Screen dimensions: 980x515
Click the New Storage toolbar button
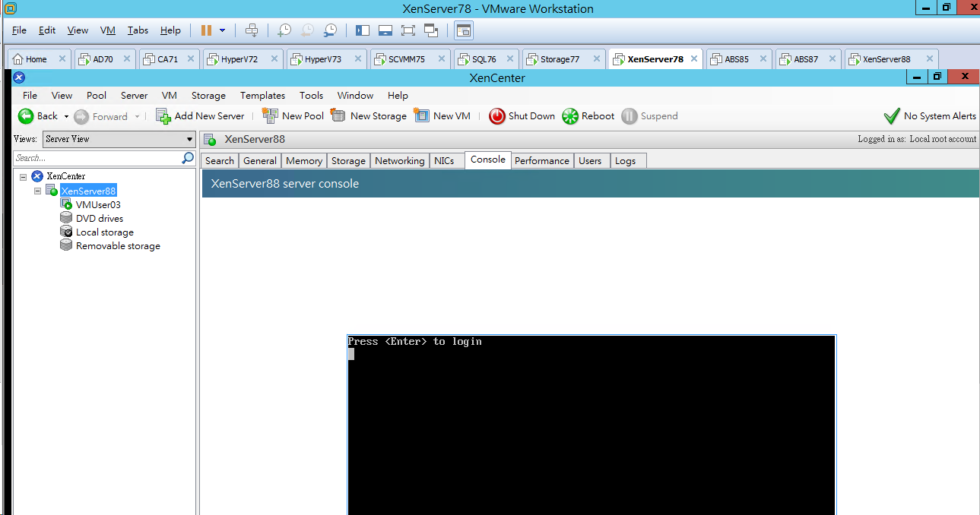pyautogui.click(x=369, y=116)
